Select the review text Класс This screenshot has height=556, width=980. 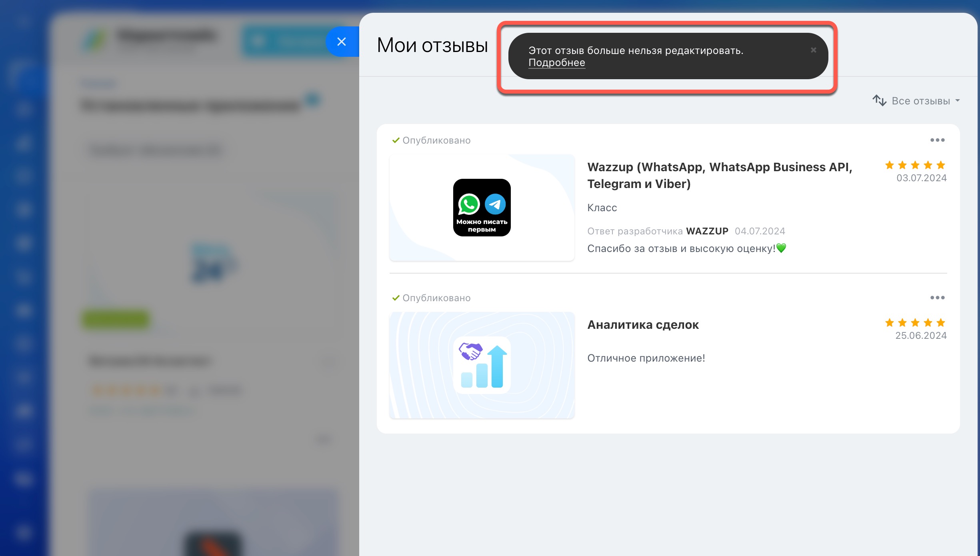[x=602, y=208]
